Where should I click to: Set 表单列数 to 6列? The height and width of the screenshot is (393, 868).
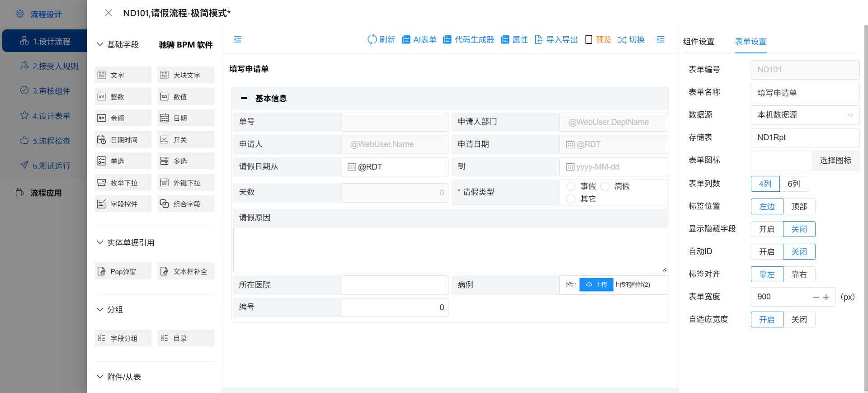pos(794,184)
